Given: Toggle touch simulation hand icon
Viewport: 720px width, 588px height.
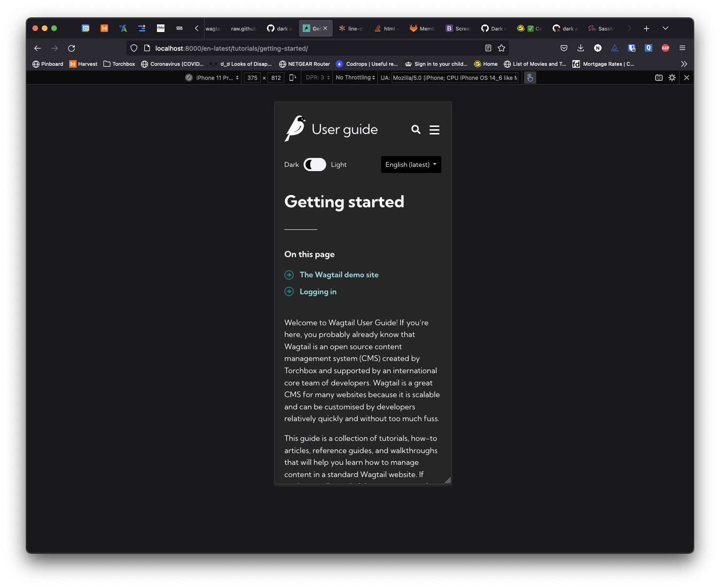Looking at the screenshot, I should click(x=530, y=78).
